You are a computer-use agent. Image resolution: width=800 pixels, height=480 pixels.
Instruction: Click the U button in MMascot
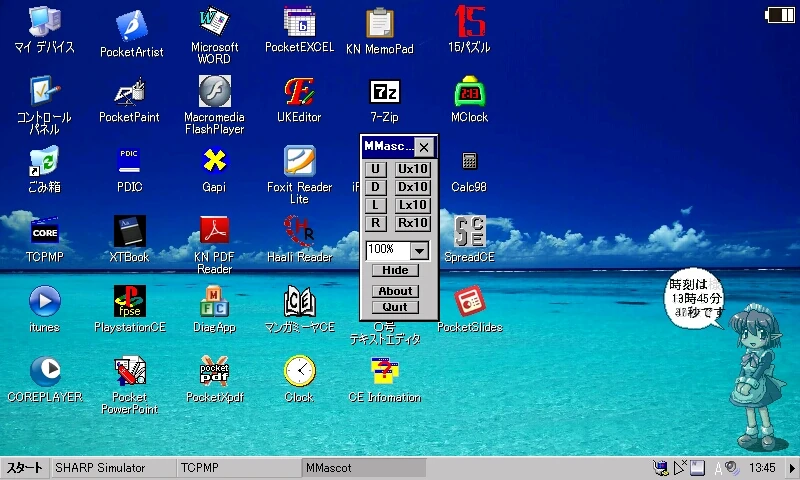376,169
